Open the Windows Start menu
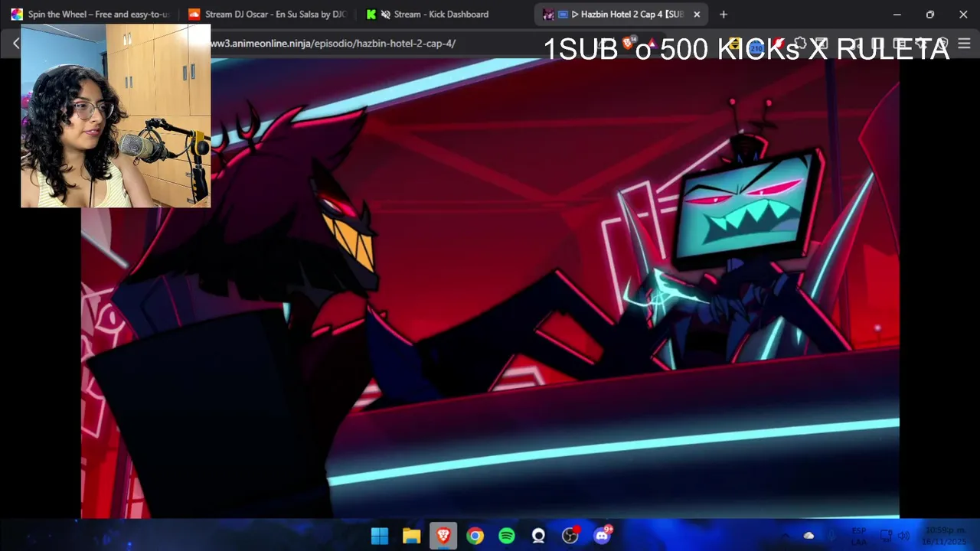 click(x=380, y=536)
